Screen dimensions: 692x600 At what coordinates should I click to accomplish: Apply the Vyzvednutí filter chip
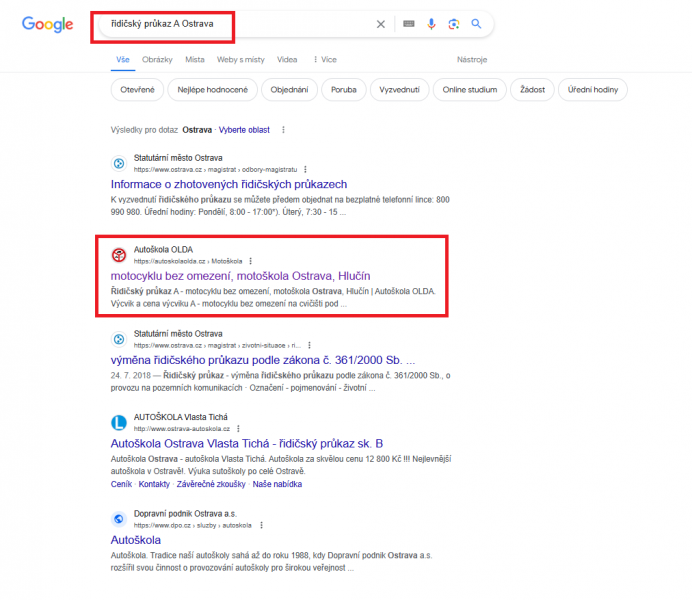pos(399,90)
